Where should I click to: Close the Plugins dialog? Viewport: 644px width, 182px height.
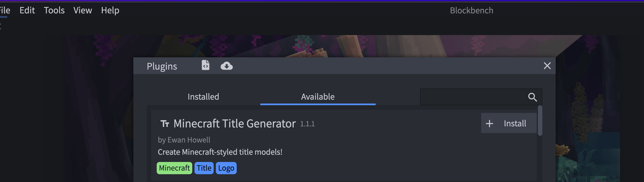tap(547, 66)
